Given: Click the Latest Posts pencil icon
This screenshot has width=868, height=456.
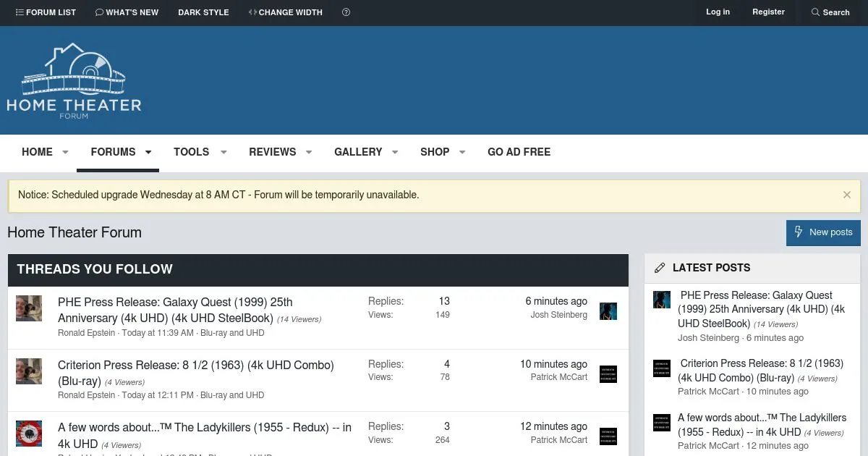Looking at the screenshot, I should [x=660, y=268].
